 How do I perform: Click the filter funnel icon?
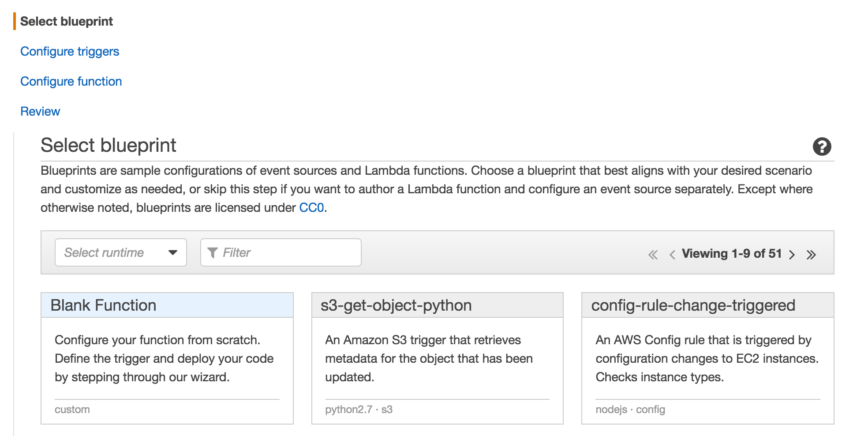click(x=213, y=252)
